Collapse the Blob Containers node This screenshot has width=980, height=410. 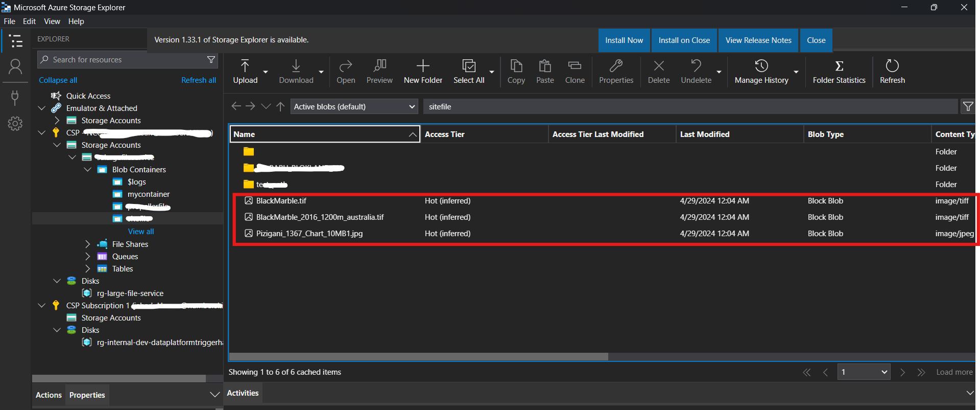(88, 169)
